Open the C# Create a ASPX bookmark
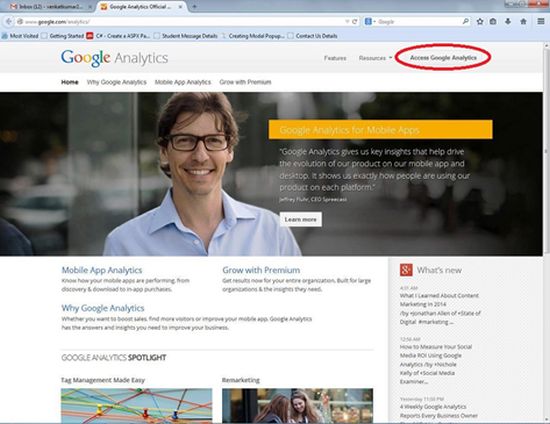This screenshot has width=550, height=424. tap(119, 36)
